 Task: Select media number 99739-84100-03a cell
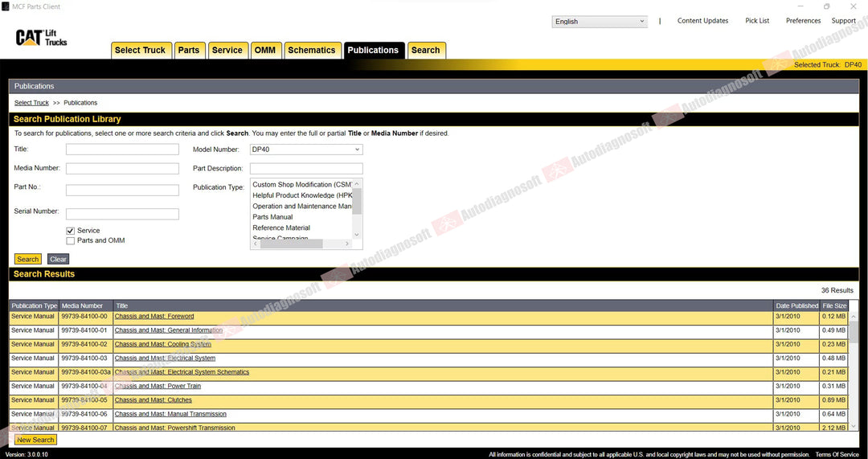[x=86, y=372]
